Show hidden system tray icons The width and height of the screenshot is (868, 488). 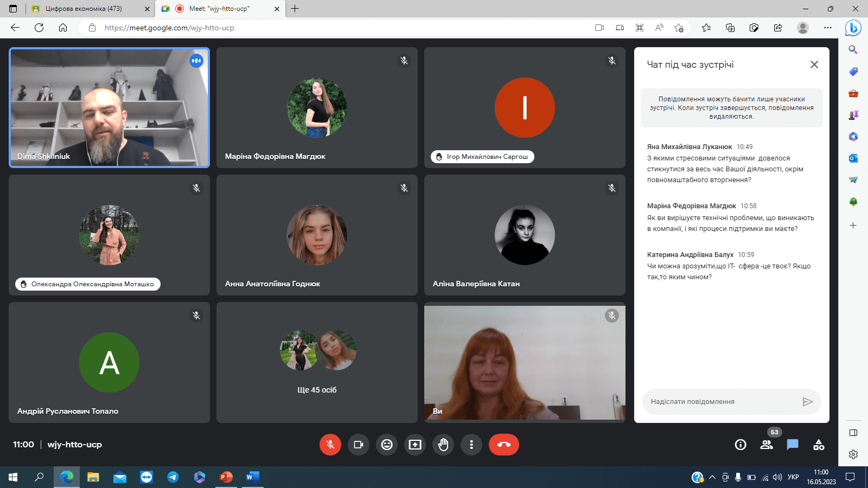(x=712, y=477)
